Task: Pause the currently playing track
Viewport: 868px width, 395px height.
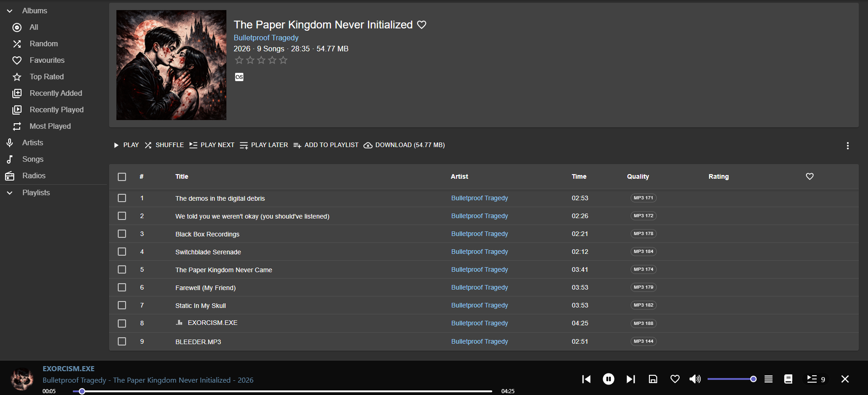Action: coord(608,379)
